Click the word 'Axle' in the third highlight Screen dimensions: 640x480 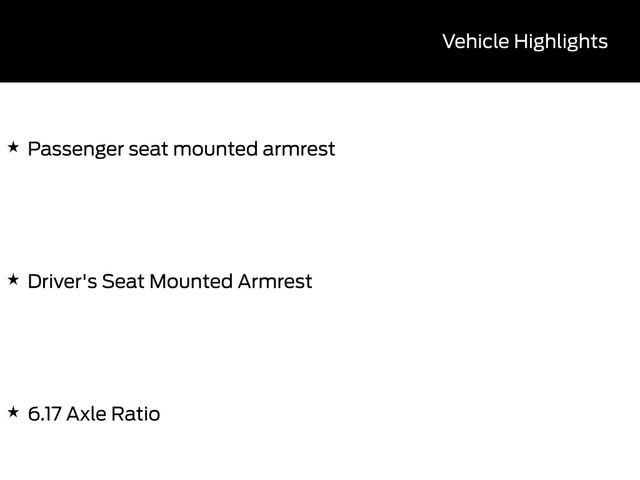click(x=86, y=414)
